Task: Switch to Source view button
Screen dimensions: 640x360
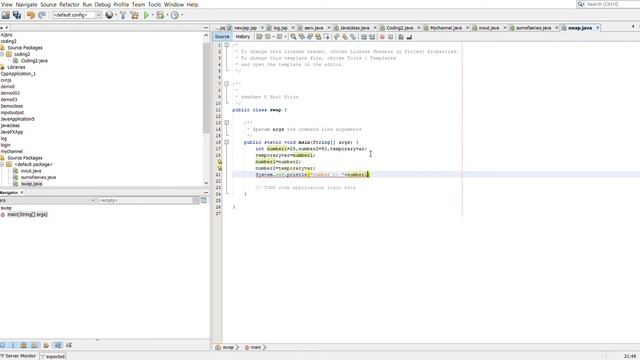Action: (222, 37)
